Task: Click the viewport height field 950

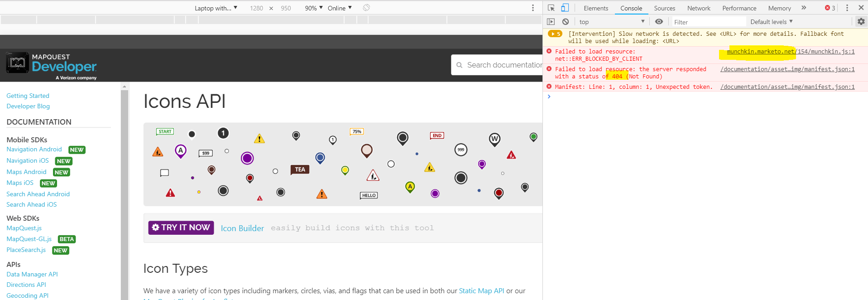Action: (x=286, y=8)
